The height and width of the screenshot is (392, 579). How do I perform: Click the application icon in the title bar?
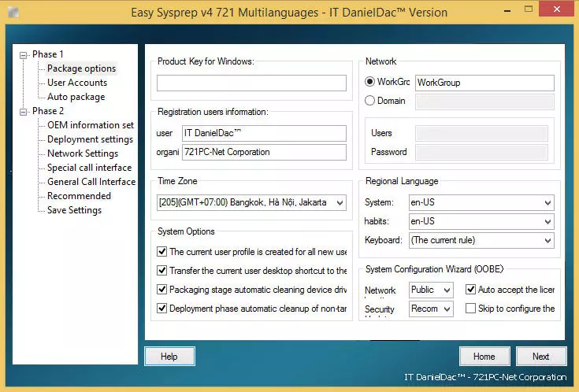point(13,13)
